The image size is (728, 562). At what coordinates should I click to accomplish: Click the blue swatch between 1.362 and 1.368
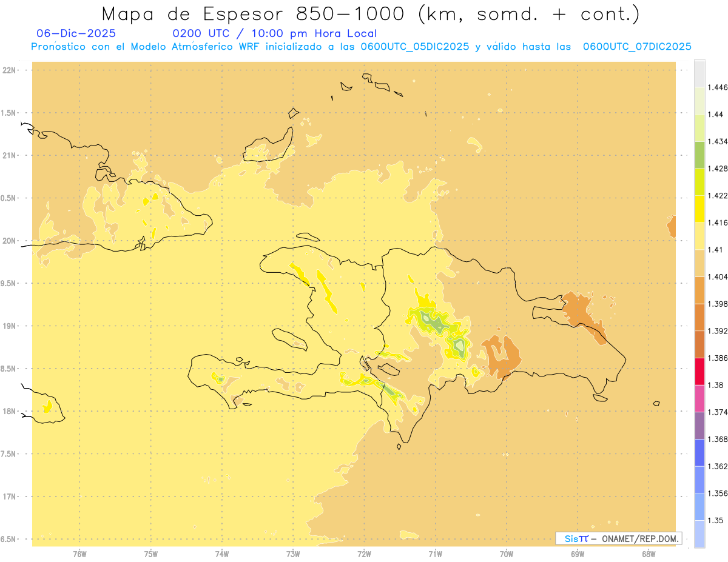pyautogui.click(x=699, y=452)
